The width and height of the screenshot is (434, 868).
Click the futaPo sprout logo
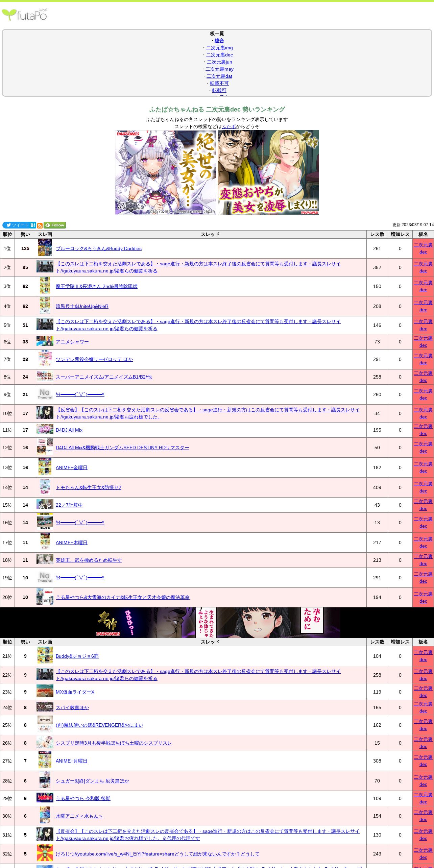24,15
